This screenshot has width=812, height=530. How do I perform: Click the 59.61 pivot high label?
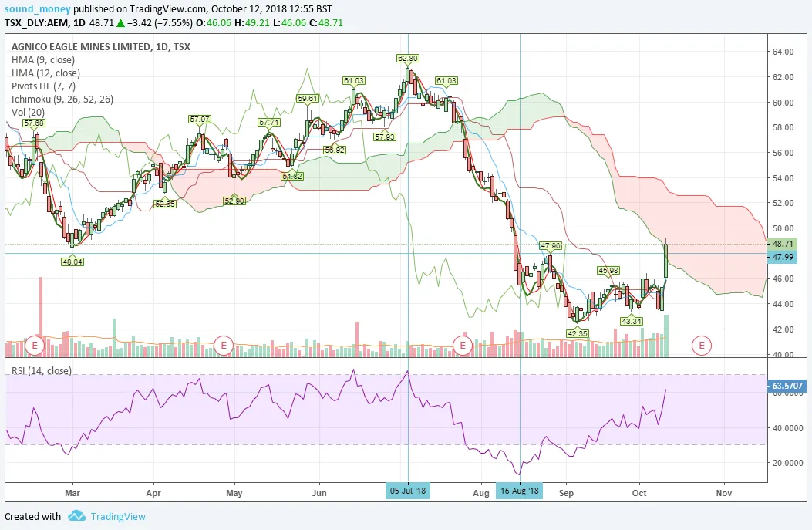point(308,99)
